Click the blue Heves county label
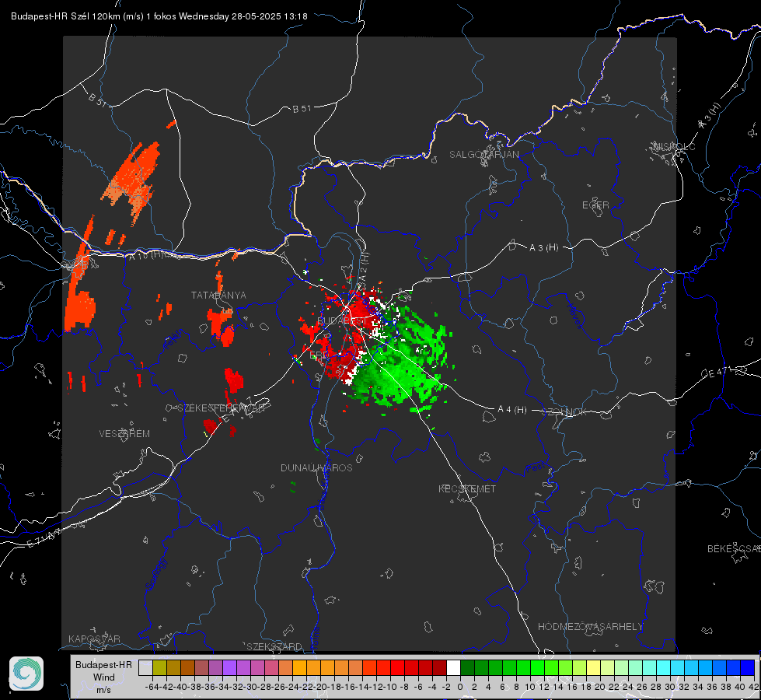Viewport: 761px width, 700px height. pos(574,317)
